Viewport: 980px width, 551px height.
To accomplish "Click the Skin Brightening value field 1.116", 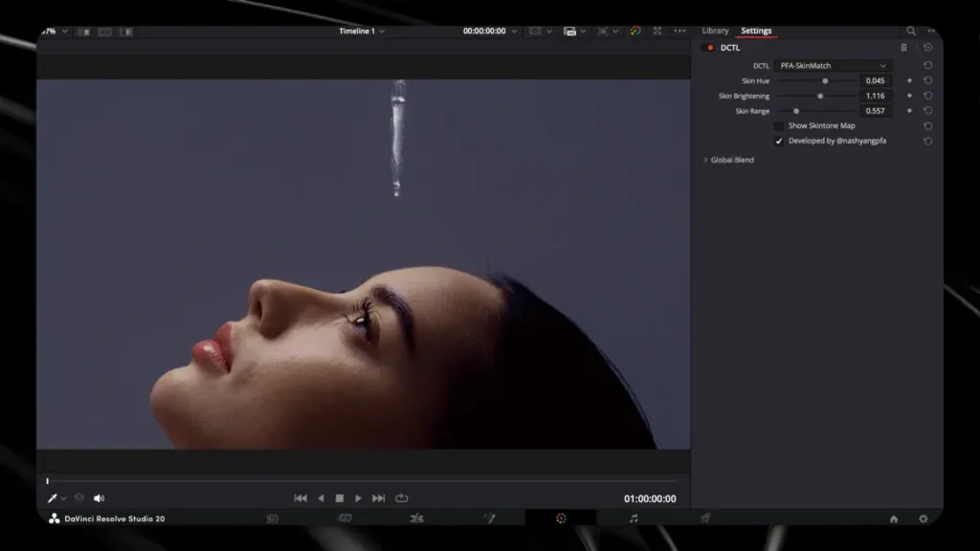I will pos(875,96).
